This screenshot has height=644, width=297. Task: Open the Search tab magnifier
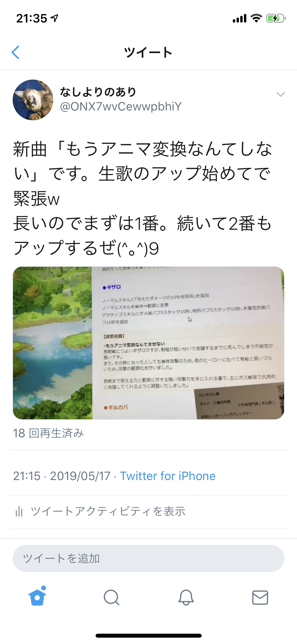111,597
